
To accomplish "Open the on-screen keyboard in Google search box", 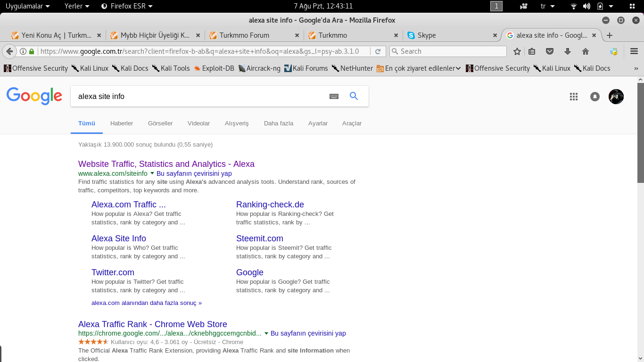I will [334, 96].
